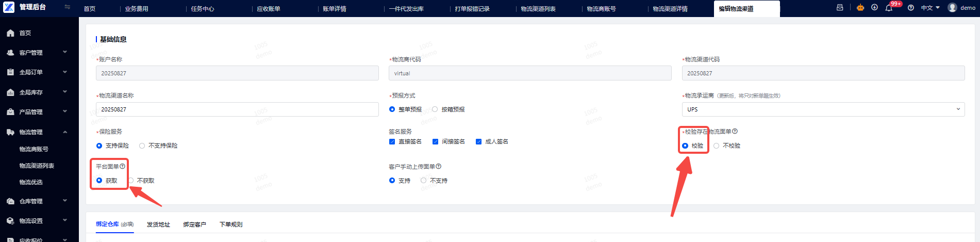Click the 首页 home icon in sidebar

10,33
